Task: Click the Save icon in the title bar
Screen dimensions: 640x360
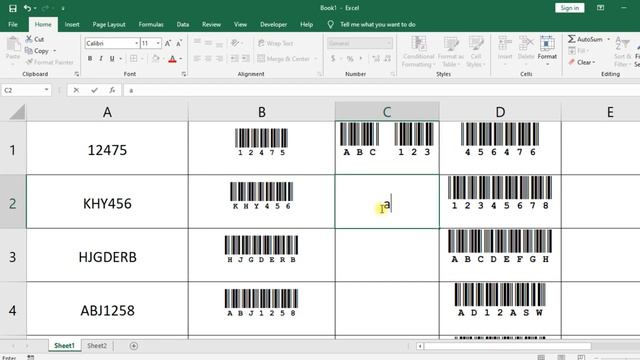Action: coord(13,8)
